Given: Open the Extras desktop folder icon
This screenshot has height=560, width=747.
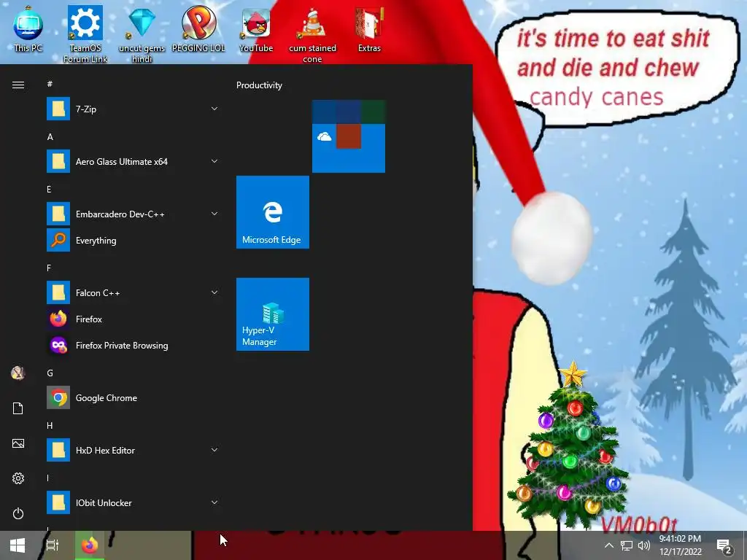Looking at the screenshot, I should (369, 28).
